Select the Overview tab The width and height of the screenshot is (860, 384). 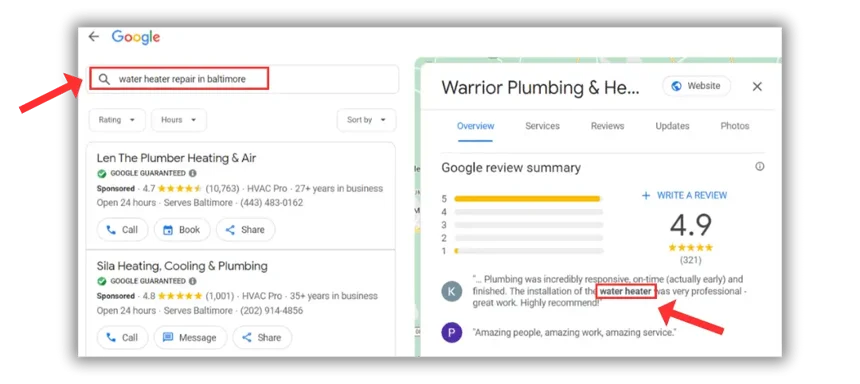tap(476, 126)
